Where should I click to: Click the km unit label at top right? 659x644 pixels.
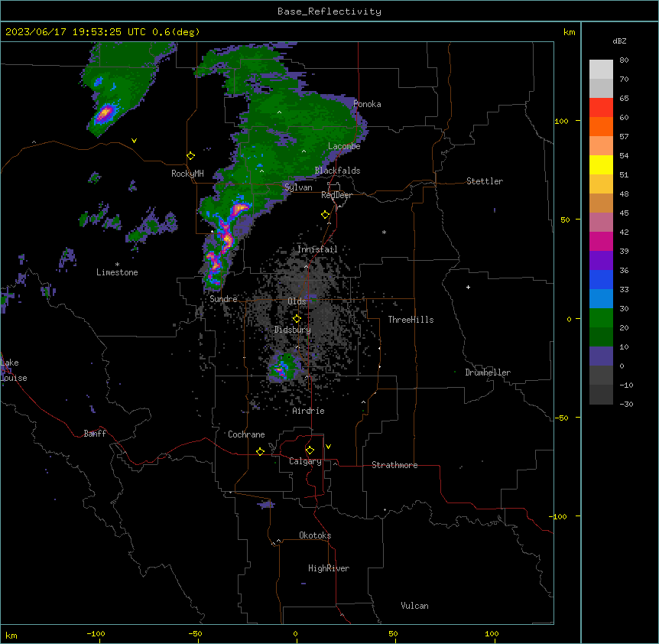tap(569, 32)
